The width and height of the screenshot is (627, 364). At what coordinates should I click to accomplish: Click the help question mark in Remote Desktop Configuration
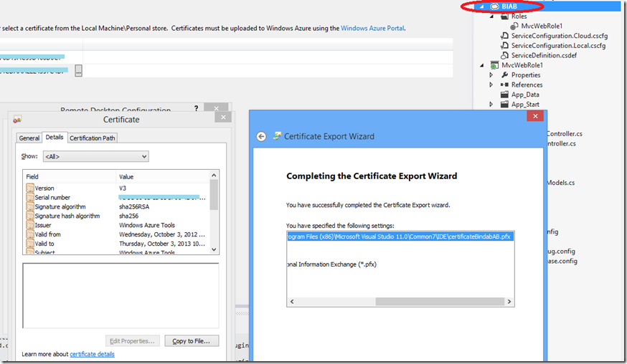196,108
